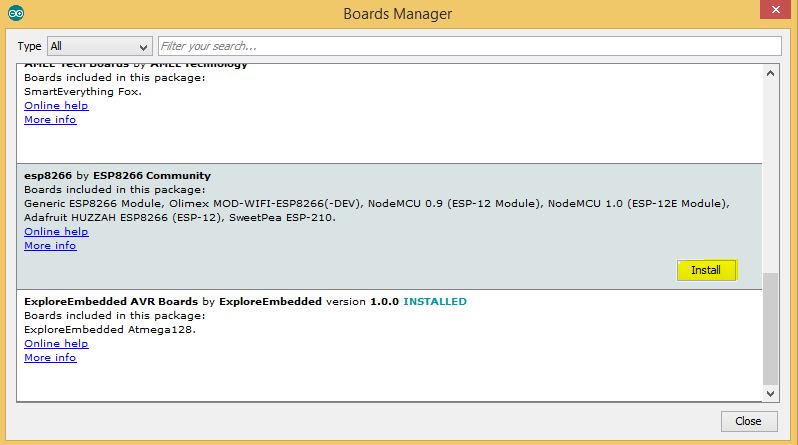Click the scroll down arrow of the list

pyautogui.click(x=771, y=394)
